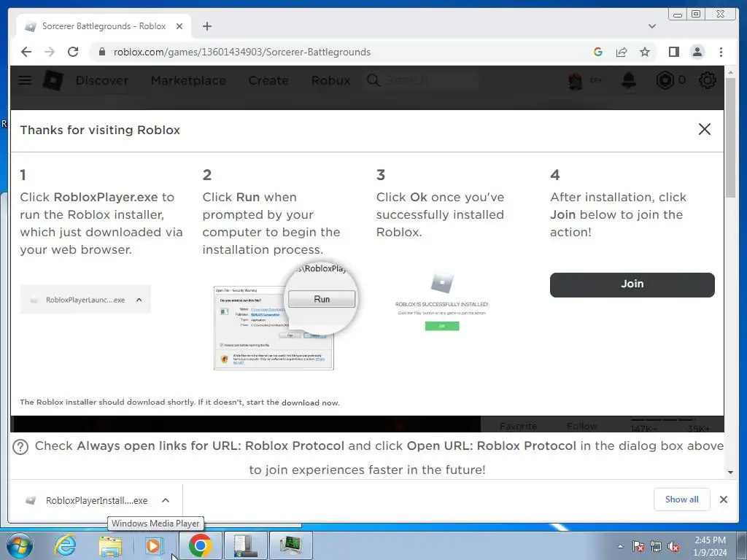
Task: Click the Google icon in address bar
Action: [x=598, y=52]
